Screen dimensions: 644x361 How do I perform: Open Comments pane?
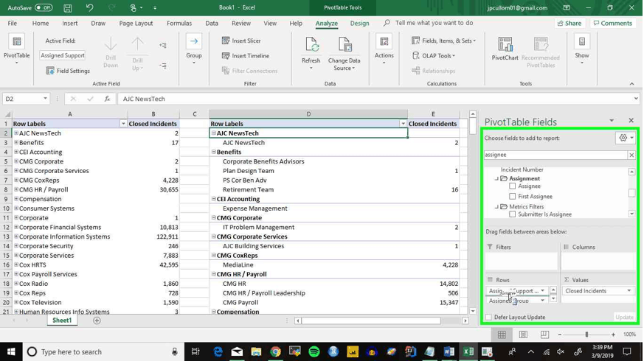pos(613,24)
